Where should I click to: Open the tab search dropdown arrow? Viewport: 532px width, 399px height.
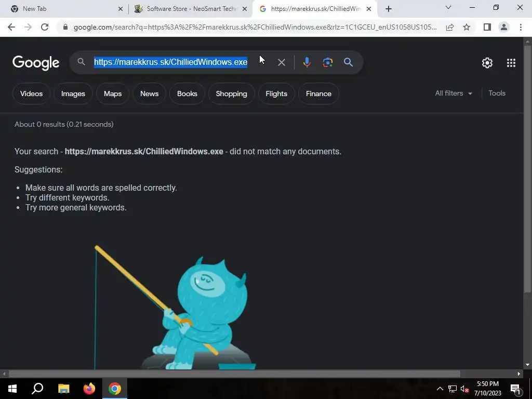click(448, 7)
